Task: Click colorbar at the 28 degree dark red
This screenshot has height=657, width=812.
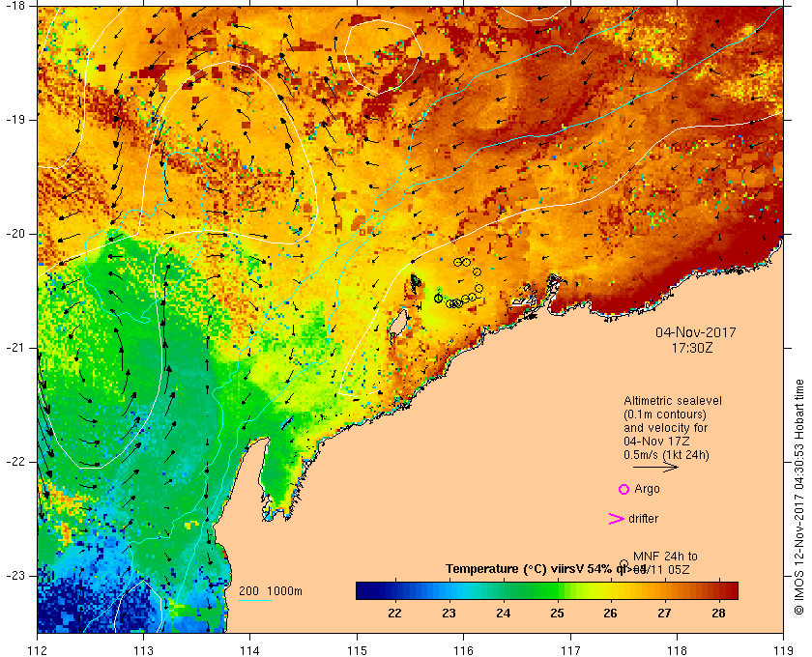Action: 718,590
